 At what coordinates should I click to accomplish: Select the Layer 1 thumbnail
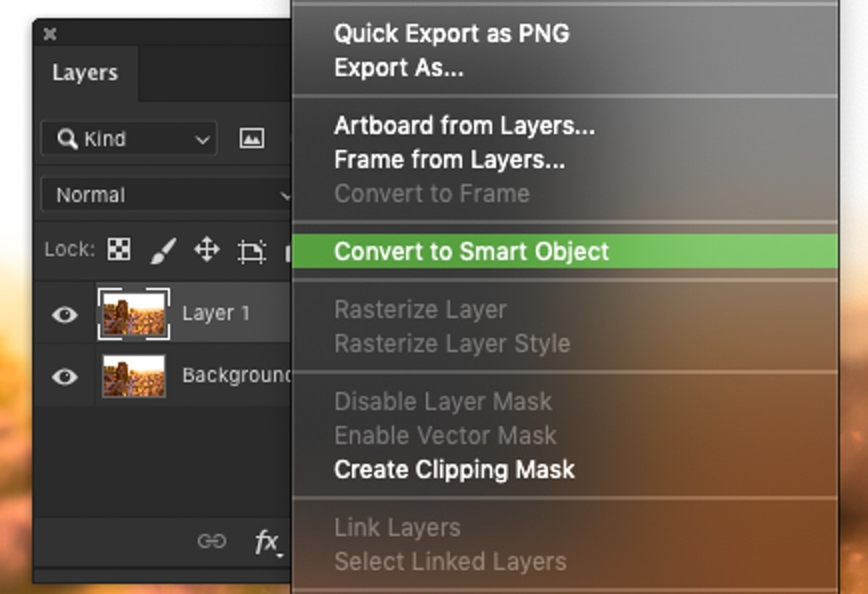tap(134, 313)
